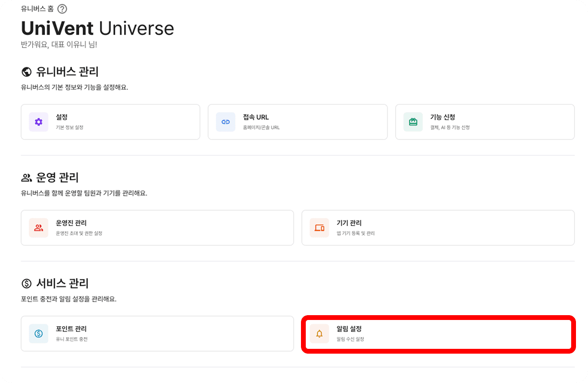Image resolution: width=588 pixels, height=383 pixels.
Task: Click the globe icon beside 유니버스 관리
Action: pos(26,71)
